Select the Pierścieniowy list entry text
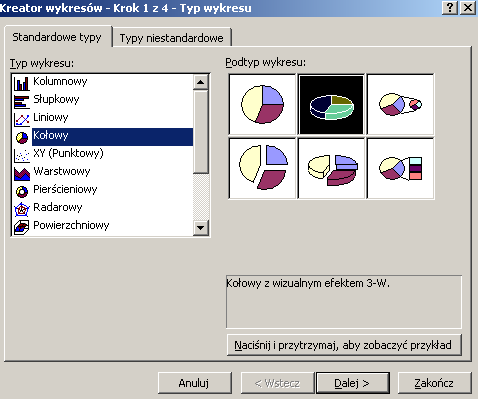 (65, 189)
